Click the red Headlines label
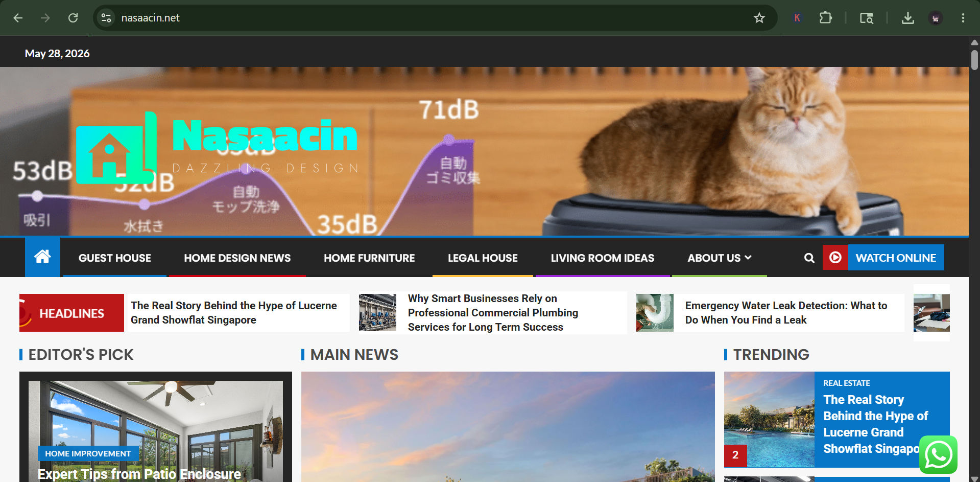980x482 pixels. point(71,313)
